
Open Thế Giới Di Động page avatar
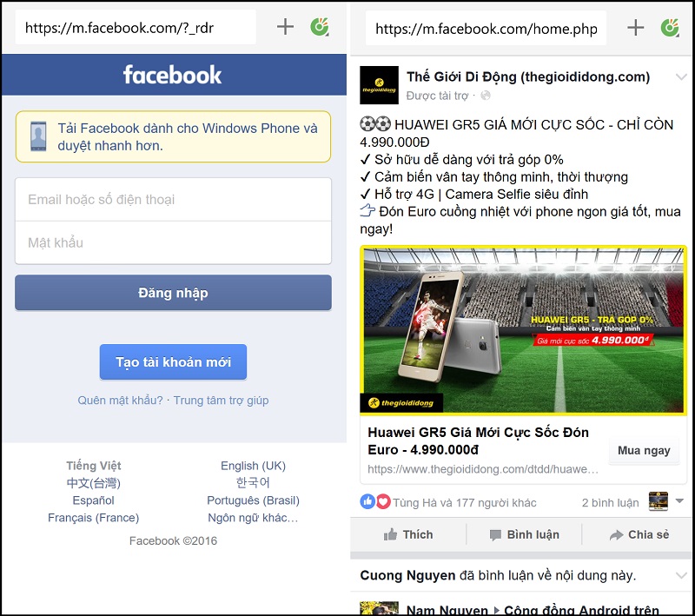click(379, 85)
